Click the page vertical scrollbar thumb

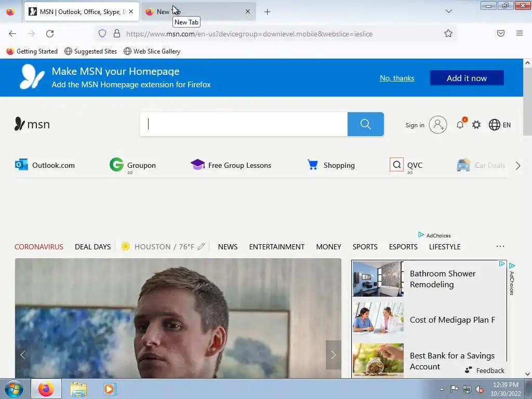(x=527, y=101)
